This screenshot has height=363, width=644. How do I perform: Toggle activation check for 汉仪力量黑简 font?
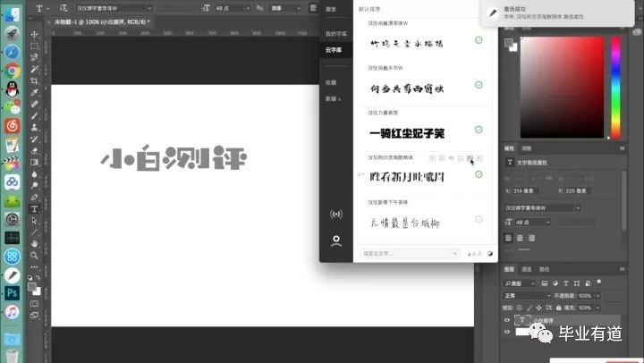point(479,131)
